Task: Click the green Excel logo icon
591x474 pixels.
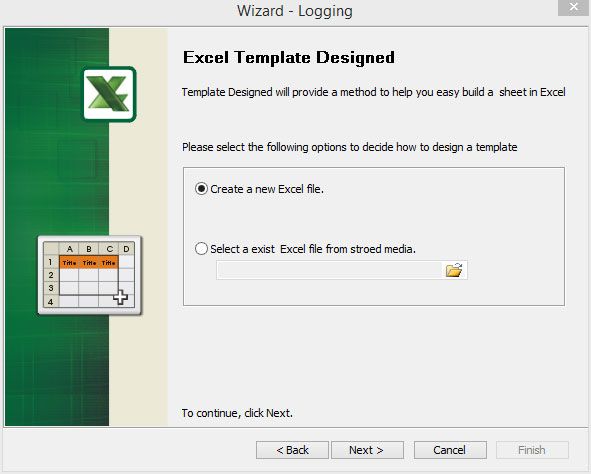Action: pos(109,94)
